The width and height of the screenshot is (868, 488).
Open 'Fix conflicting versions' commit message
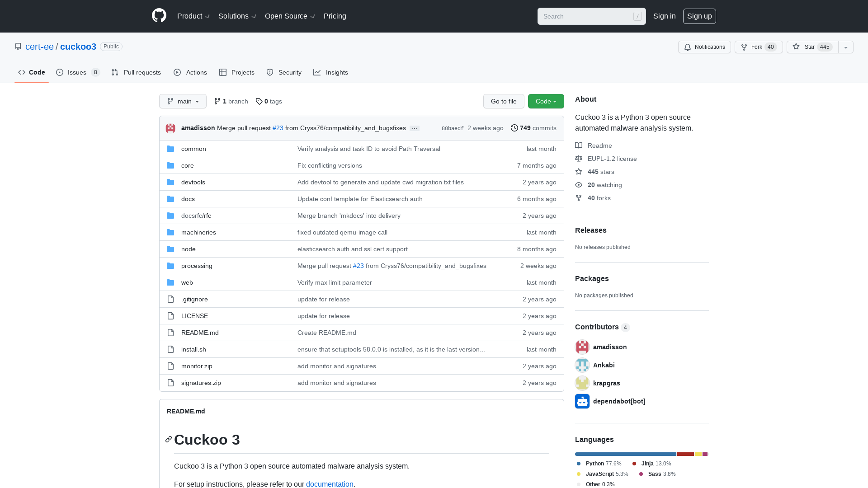coord(330,165)
